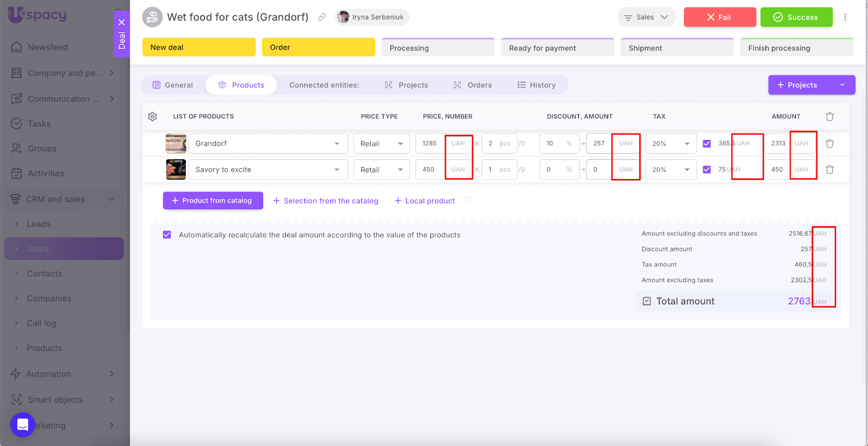The height and width of the screenshot is (446, 868).
Task: Click the Grandorf price input field
Action: pyautogui.click(x=430, y=144)
